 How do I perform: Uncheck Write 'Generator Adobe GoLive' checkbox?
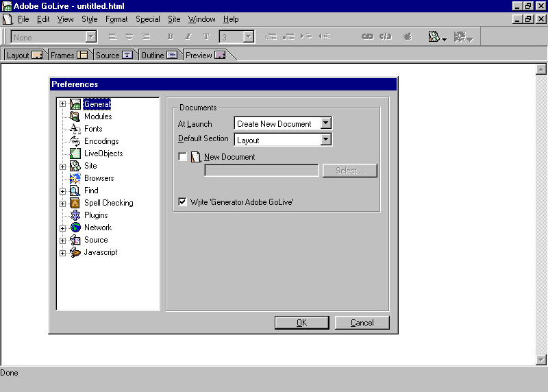(x=182, y=201)
